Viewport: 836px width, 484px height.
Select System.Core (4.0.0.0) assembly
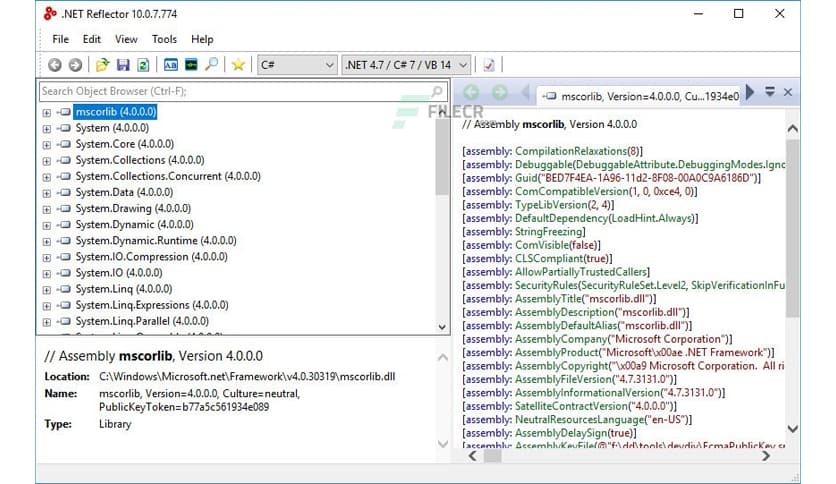[124, 144]
